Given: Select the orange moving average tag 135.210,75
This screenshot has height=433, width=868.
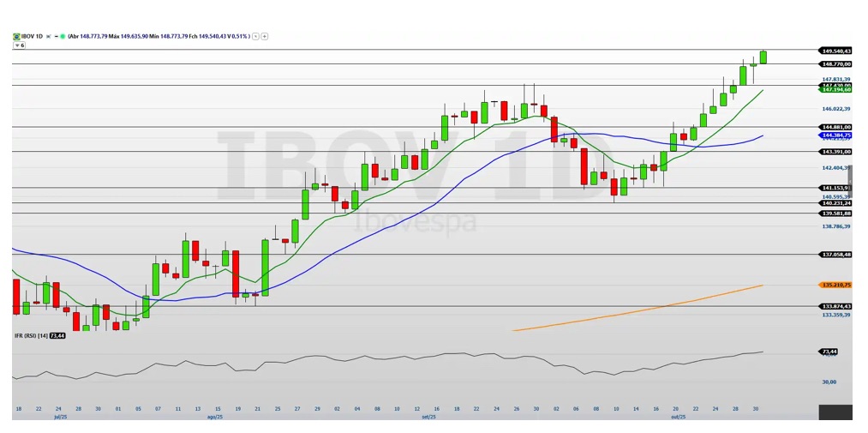Looking at the screenshot, I should [x=835, y=285].
